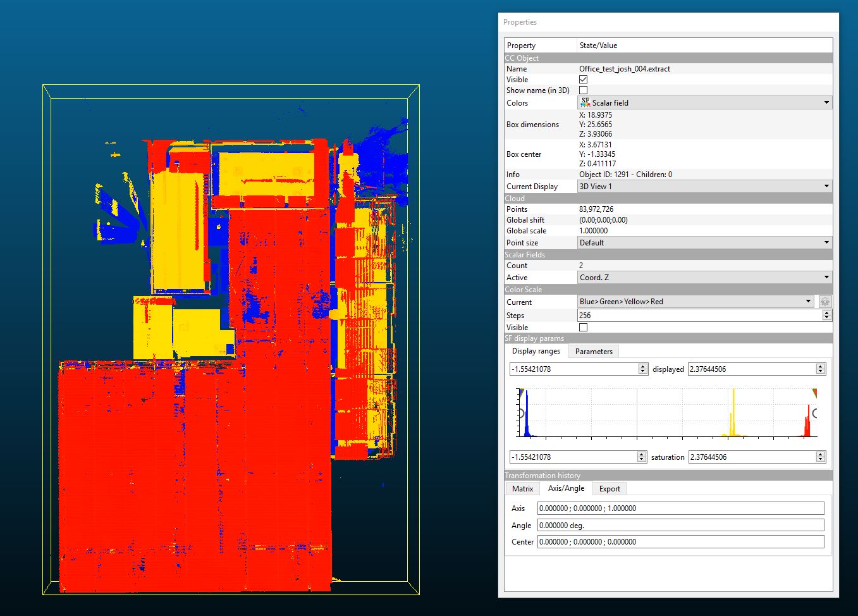Screen dimensions: 858x616
Task: Expand the Blue>Green>Yellow>Red color scale dropdown
Action: (x=696, y=302)
